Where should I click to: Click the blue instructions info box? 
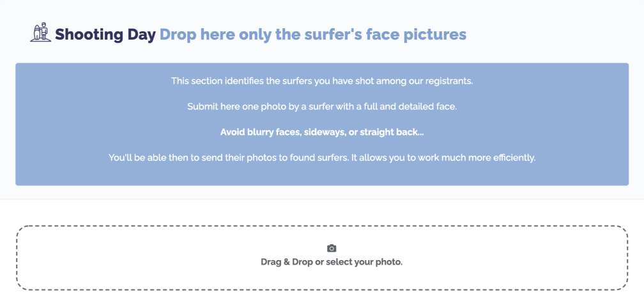coord(322,124)
